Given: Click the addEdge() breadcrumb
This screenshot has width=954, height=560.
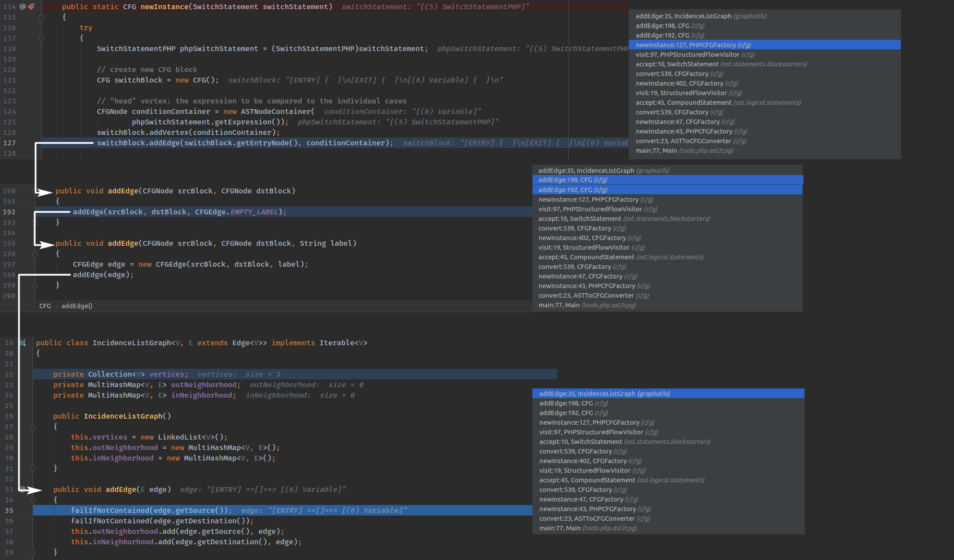Looking at the screenshot, I should [77, 306].
